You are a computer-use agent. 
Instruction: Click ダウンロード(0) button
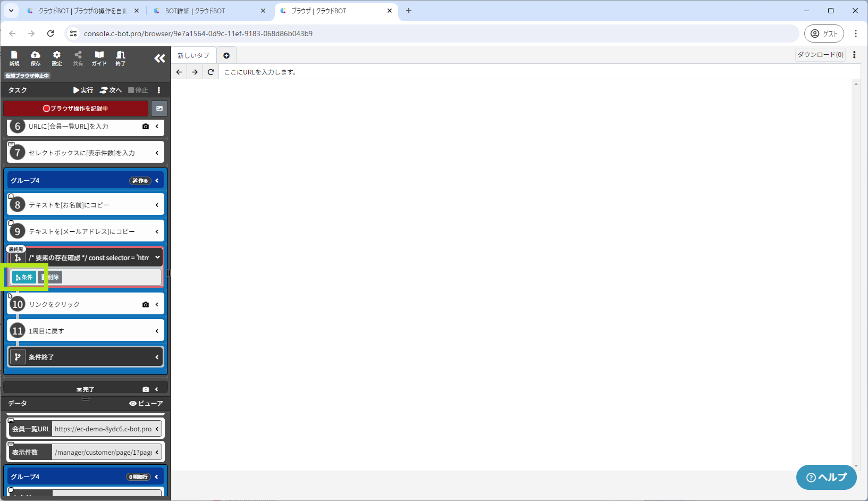(x=820, y=55)
